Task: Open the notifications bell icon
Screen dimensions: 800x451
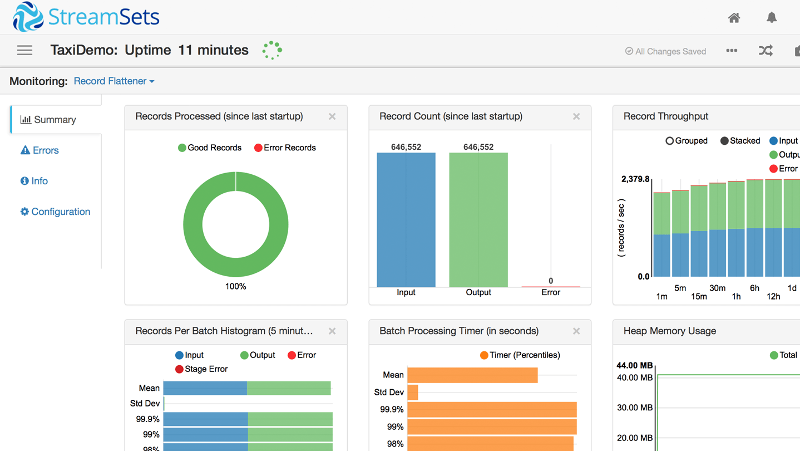Action: (x=772, y=18)
